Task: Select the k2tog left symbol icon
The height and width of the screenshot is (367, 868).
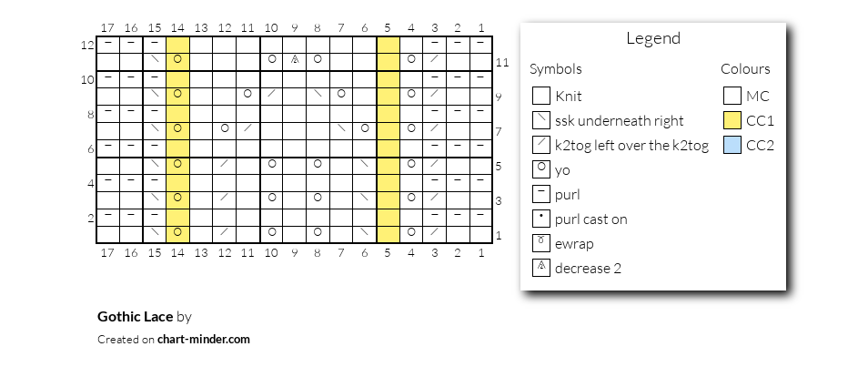Action: [540, 145]
